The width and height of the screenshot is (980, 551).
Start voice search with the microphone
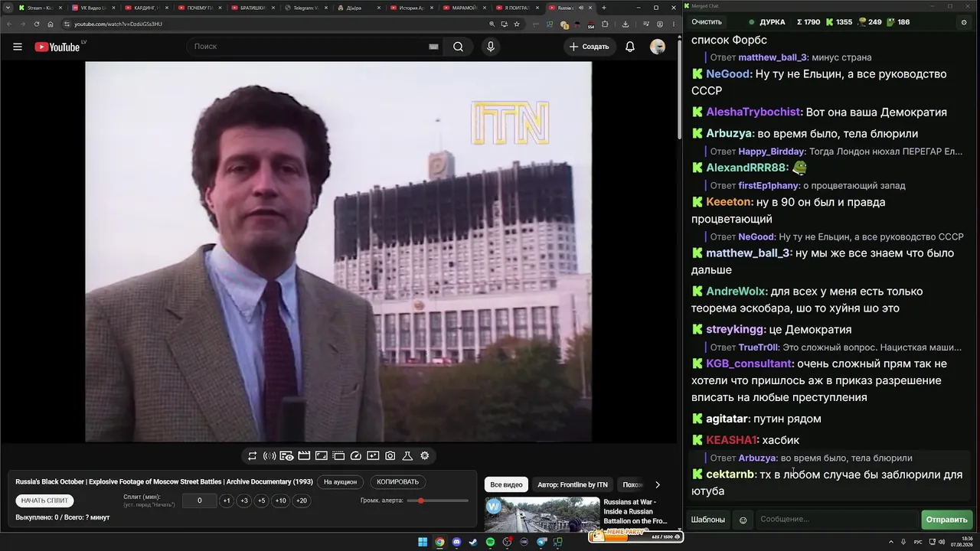[491, 47]
